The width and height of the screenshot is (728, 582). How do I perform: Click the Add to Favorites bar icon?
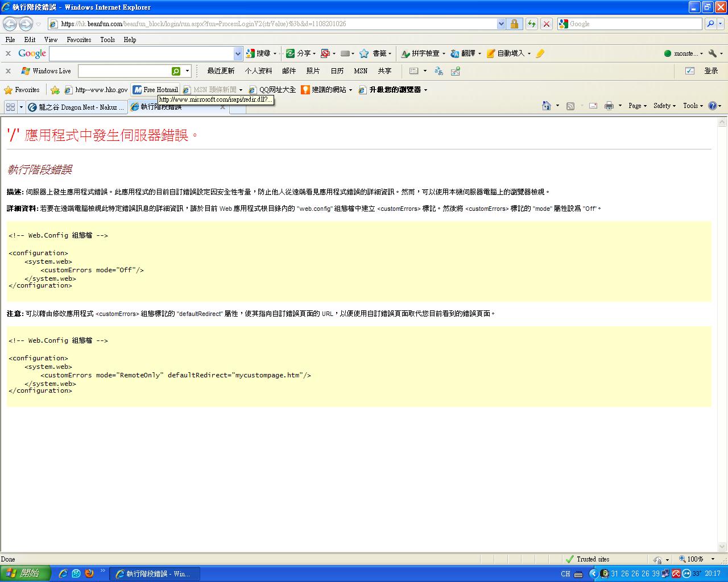(x=55, y=90)
